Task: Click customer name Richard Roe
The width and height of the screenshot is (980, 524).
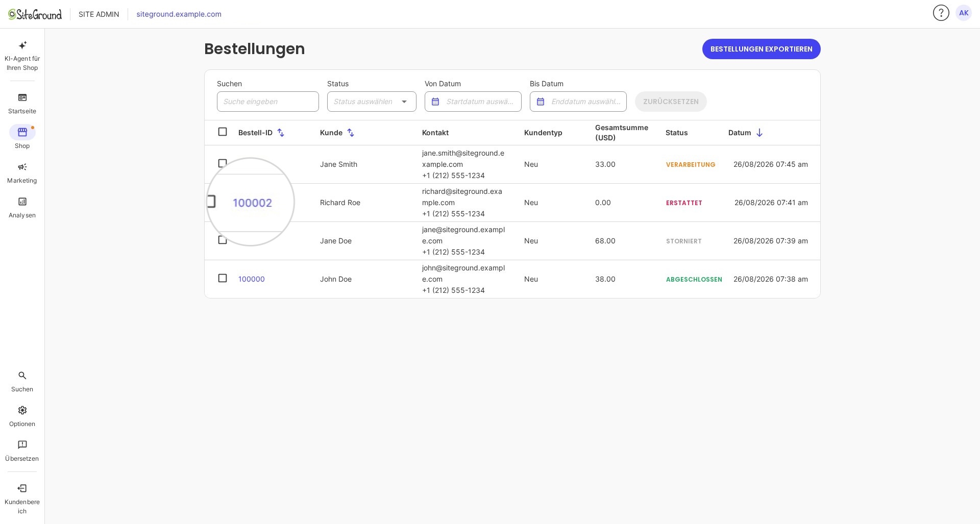Action: pyautogui.click(x=340, y=203)
